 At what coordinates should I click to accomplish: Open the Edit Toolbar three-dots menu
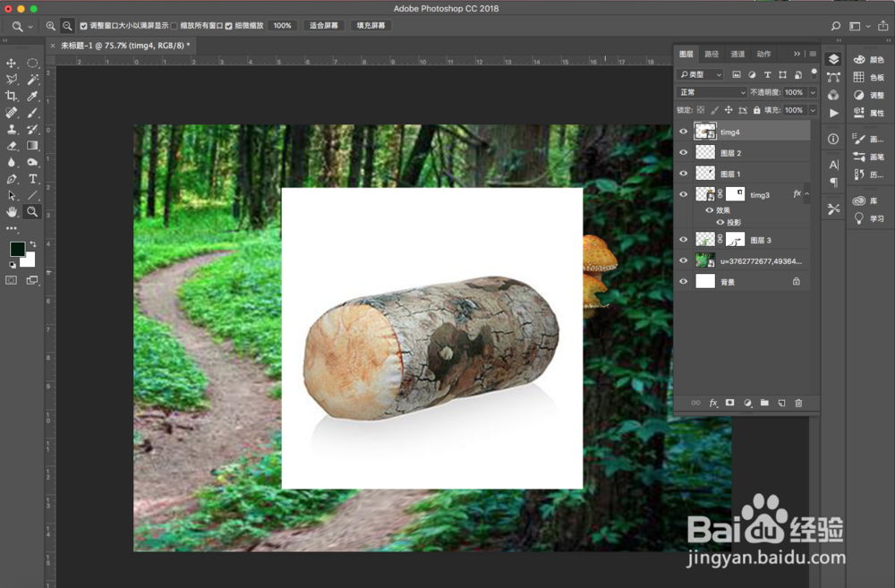pyautogui.click(x=11, y=228)
